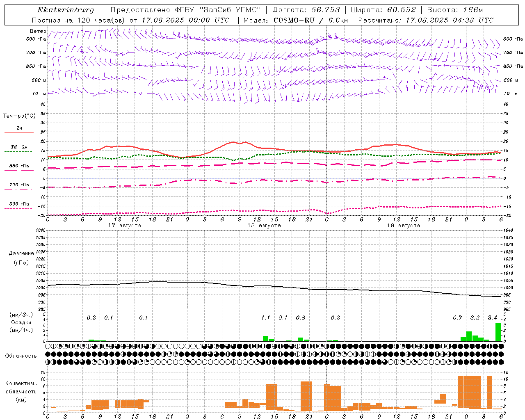The image size is (525, 420).
Task: Click the Высота: 166м value
Action: (x=455, y=10)
